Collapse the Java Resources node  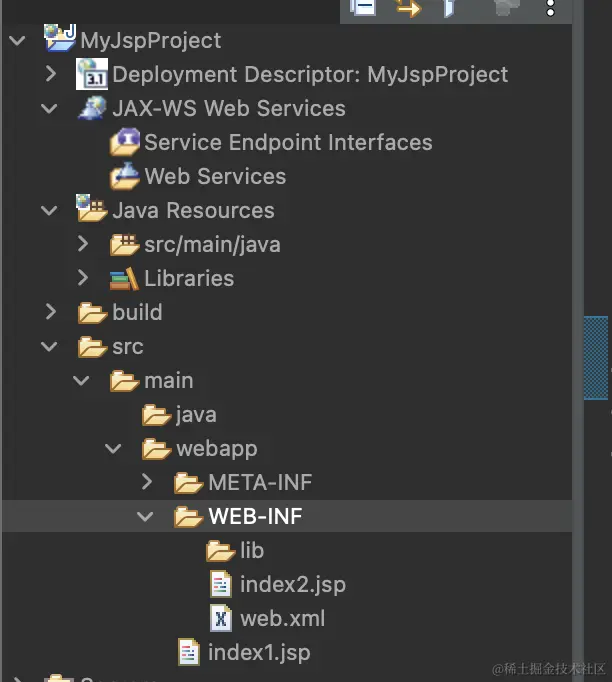[50, 210]
